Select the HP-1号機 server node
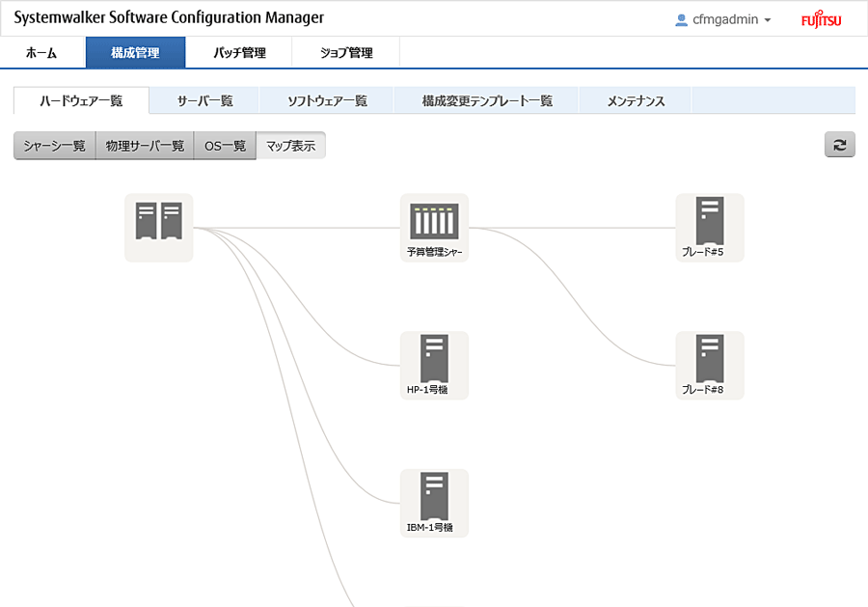This screenshot has height=607, width=868. [434, 366]
